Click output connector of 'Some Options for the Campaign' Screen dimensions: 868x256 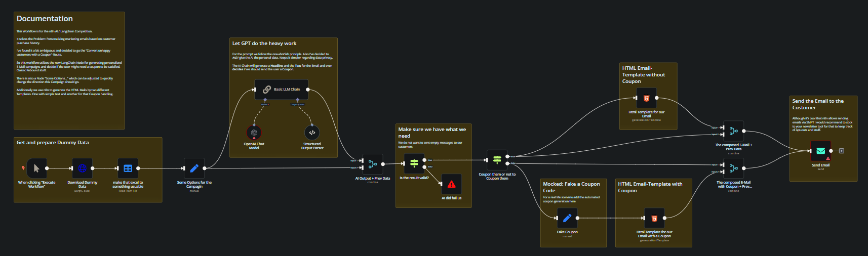[x=204, y=168]
